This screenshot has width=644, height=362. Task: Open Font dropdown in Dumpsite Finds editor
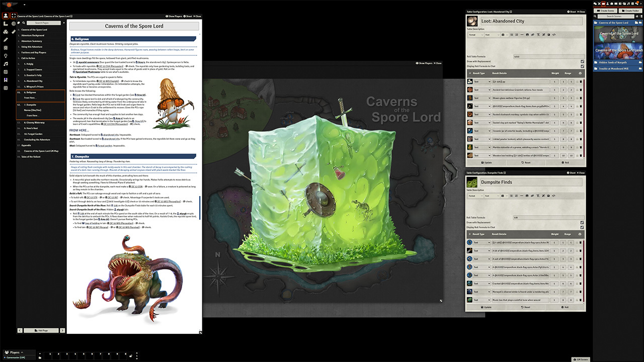tap(492, 196)
